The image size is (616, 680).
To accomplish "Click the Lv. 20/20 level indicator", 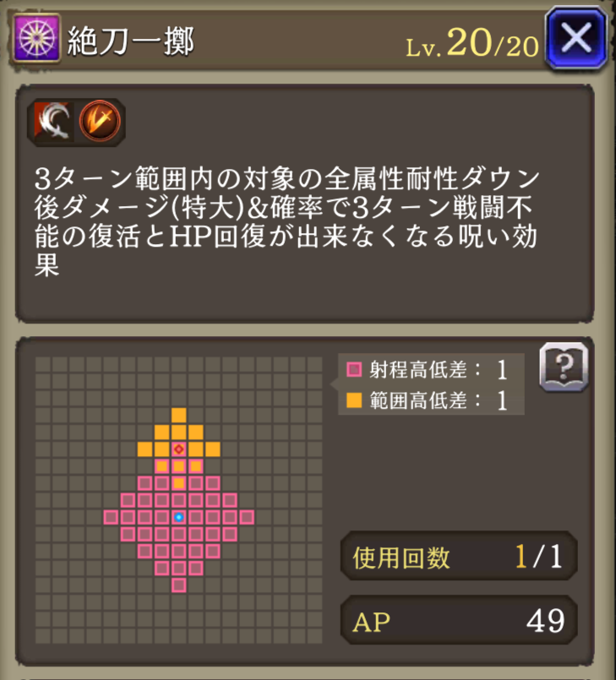I will tap(472, 43).
